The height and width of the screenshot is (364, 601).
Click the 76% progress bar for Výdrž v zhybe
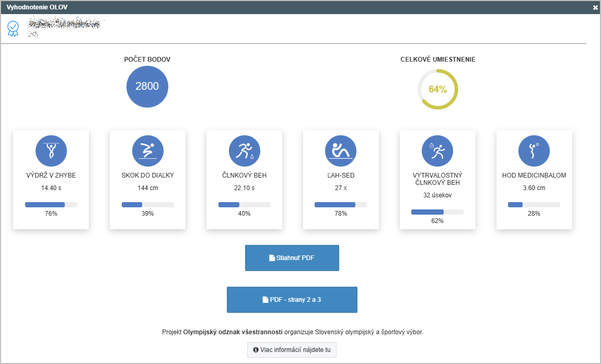click(x=51, y=205)
